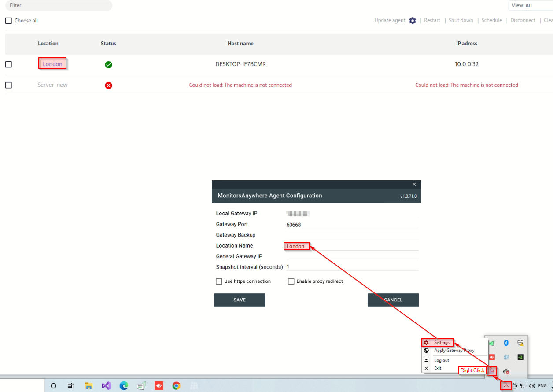Enable the Use https connection checkbox

pyautogui.click(x=219, y=281)
